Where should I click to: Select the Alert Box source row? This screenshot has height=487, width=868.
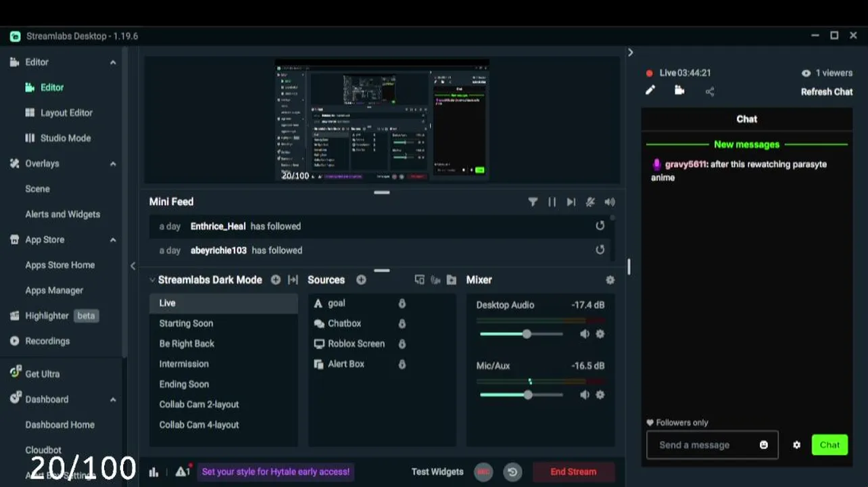(382, 364)
